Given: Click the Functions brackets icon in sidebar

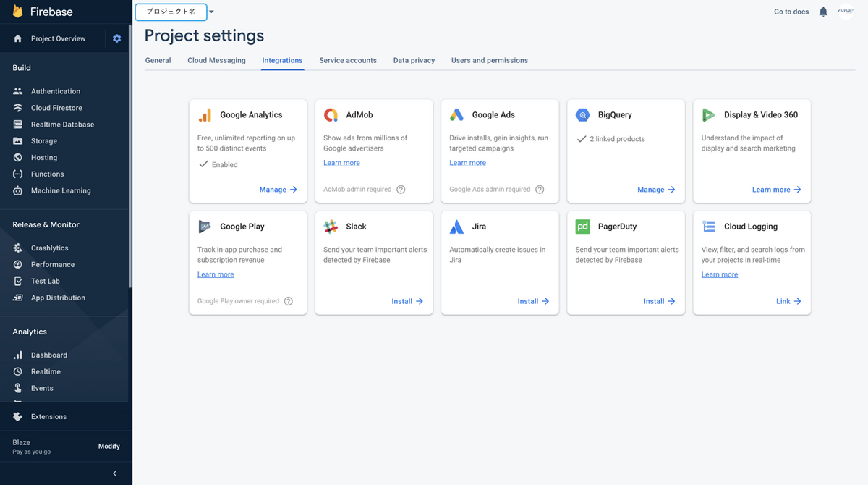Looking at the screenshot, I should (18, 174).
